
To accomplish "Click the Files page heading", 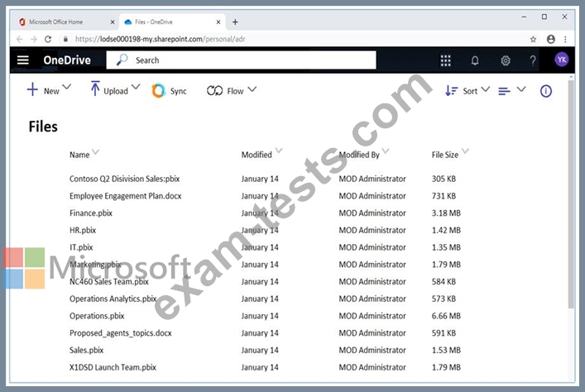I will tap(43, 127).
